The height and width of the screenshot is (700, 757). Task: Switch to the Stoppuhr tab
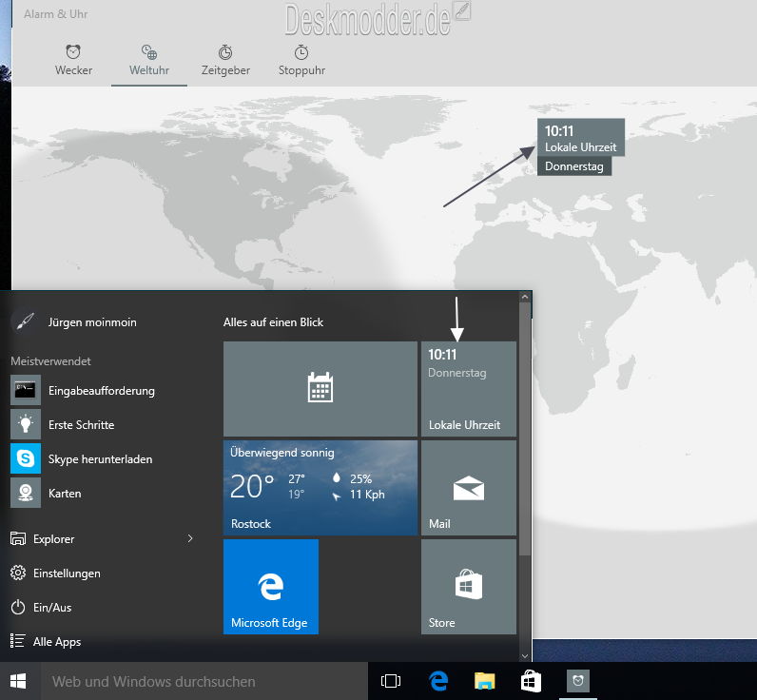[x=301, y=60]
